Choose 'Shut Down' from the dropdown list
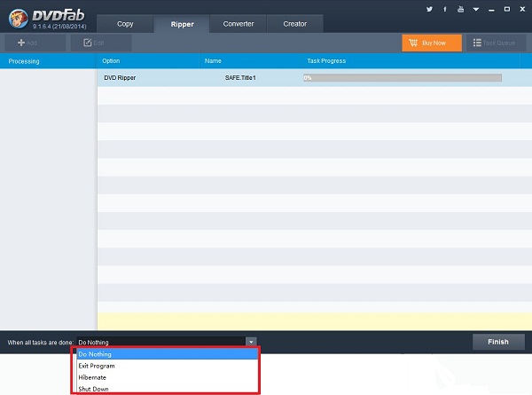Viewport: 532px width, 395px height. [x=168, y=389]
